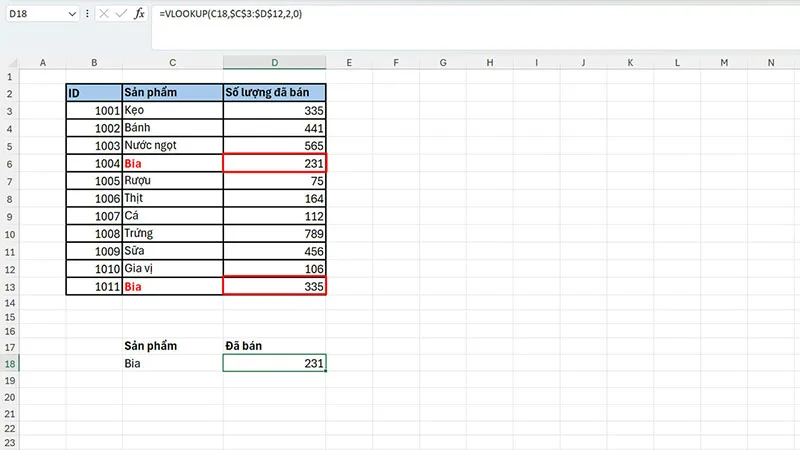Screen dimensions: 800x450
Task: Select the quantity cell 75
Action: tap(274, 181)
